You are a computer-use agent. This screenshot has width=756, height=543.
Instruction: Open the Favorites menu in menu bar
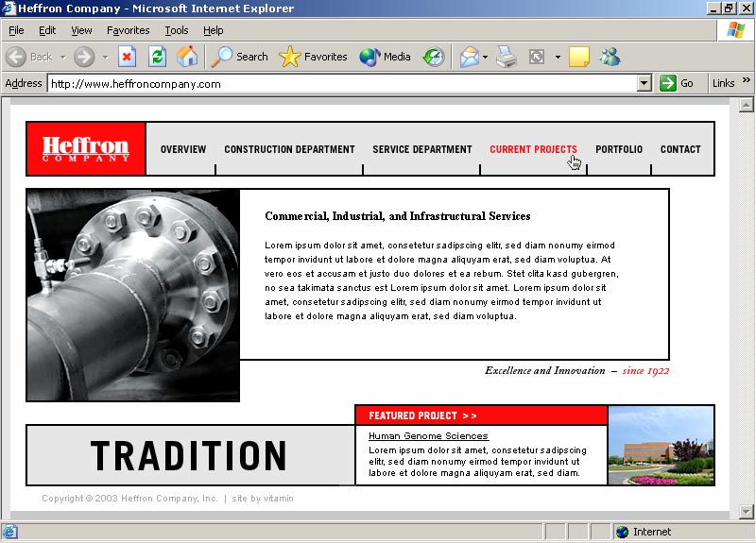click(128, 30)
